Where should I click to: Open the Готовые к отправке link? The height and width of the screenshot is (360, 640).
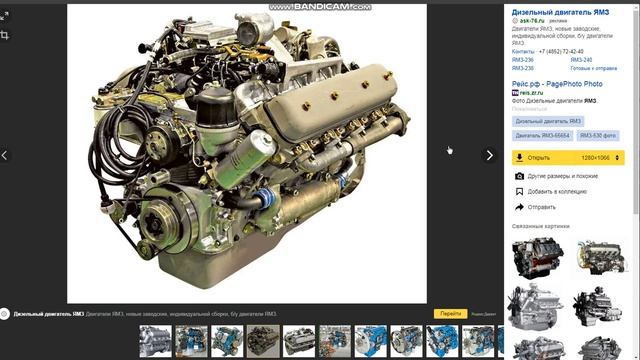pos(593,68)
